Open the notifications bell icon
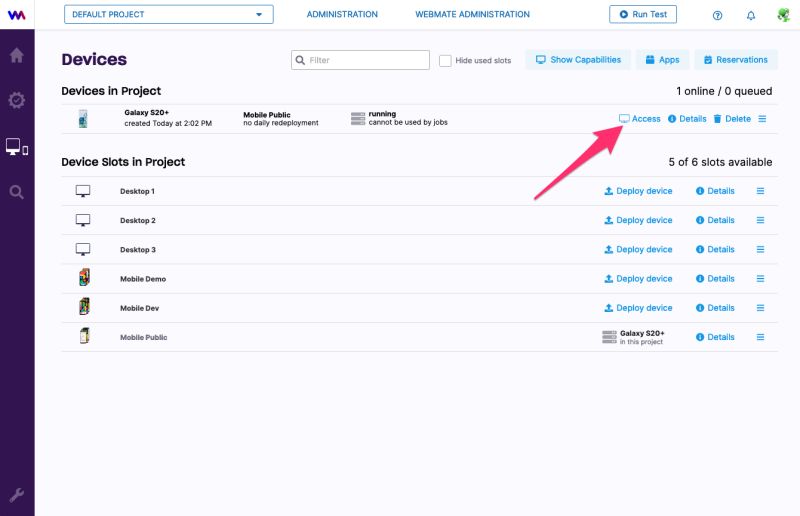This screenshot has width=800, height=516. click(x=751, y=15)
